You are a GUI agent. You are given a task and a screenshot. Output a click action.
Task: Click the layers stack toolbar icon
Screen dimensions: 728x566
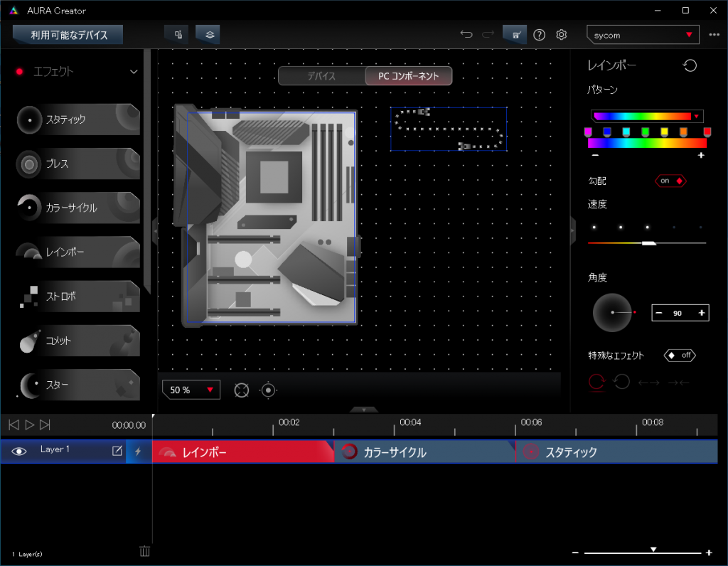click(x=209, y=35)
